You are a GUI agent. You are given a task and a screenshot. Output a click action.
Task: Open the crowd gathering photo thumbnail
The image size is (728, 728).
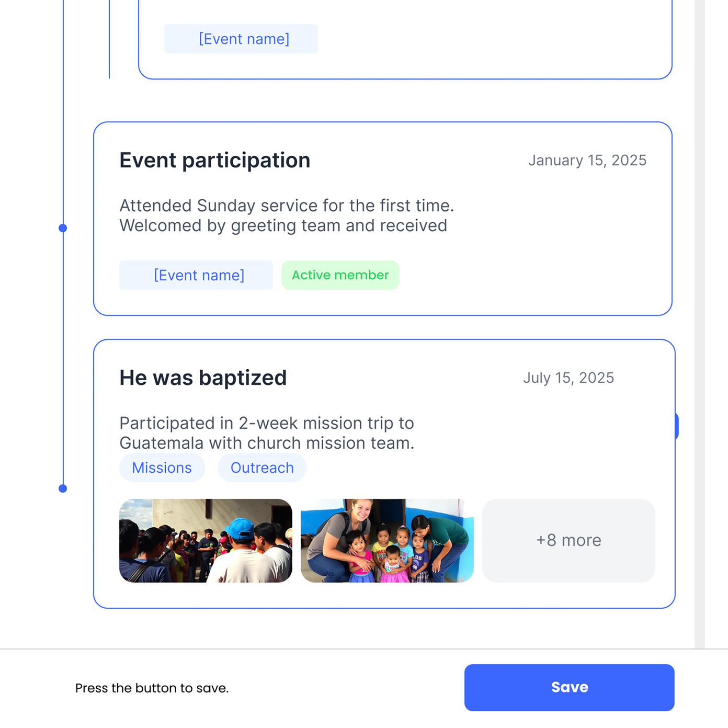coord(206,540)
